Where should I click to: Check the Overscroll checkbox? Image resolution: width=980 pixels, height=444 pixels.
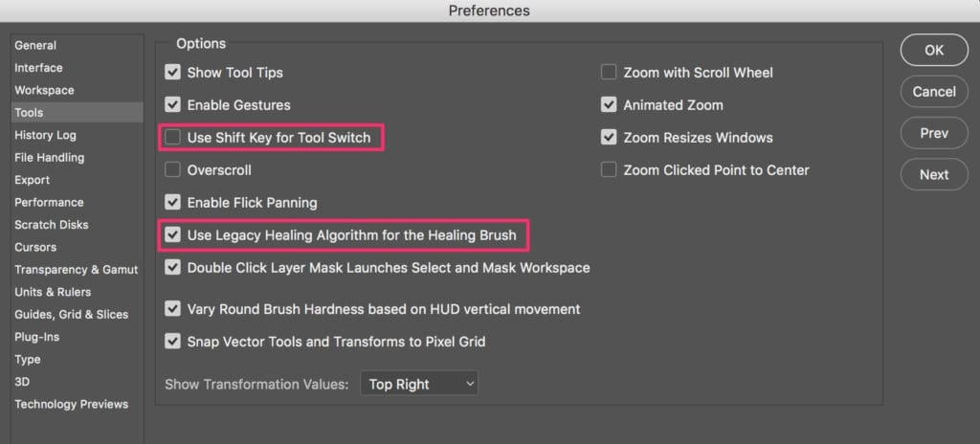(172, 170)
